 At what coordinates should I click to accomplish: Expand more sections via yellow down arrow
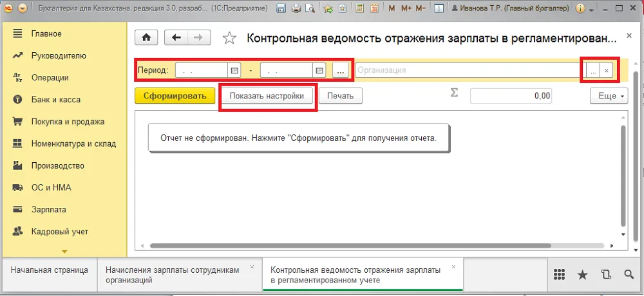point(64,251)
